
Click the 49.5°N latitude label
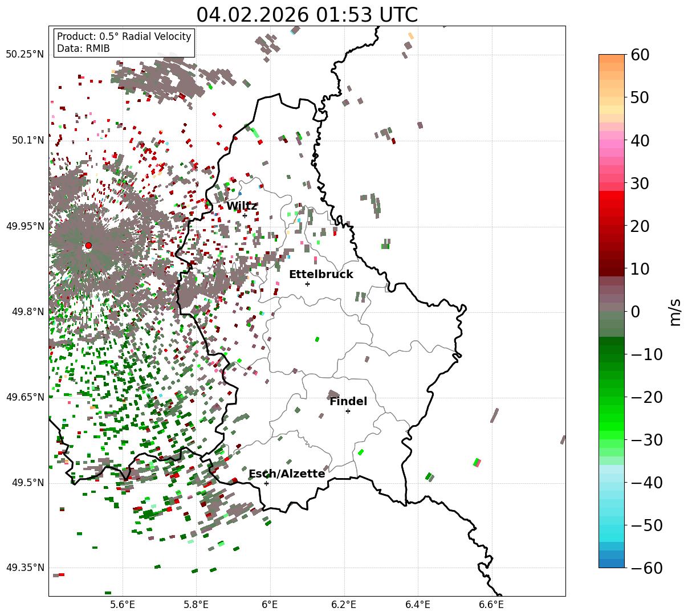(28, 483)
